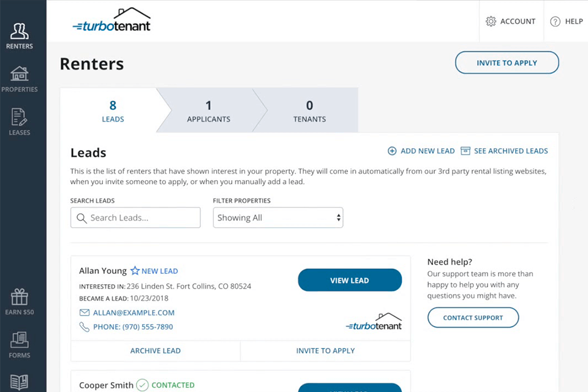
Task: Switch to the Applicants tab
Action: coord(209,111)
